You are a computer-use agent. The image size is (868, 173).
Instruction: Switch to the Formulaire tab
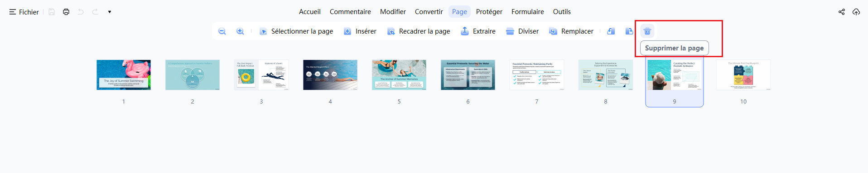[528, 12]
